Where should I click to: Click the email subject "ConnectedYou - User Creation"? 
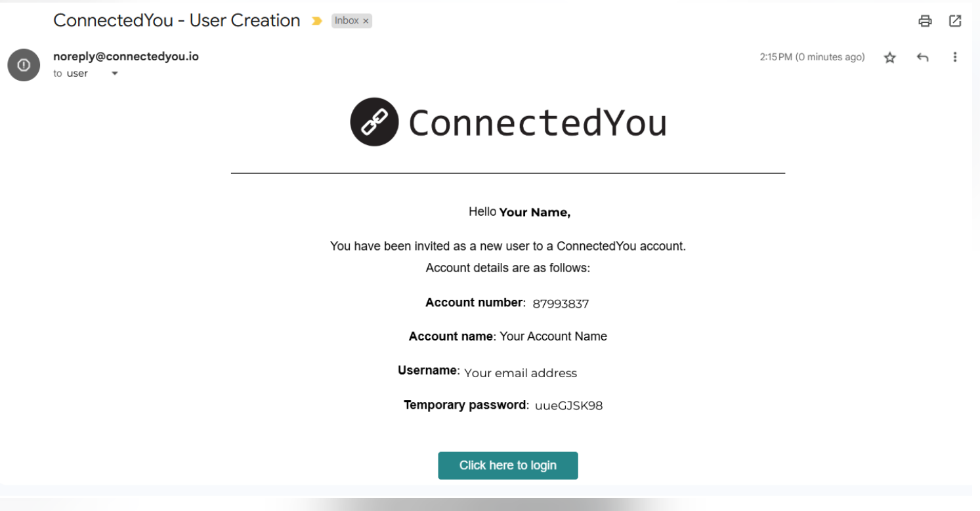click(x=177, y=20)
